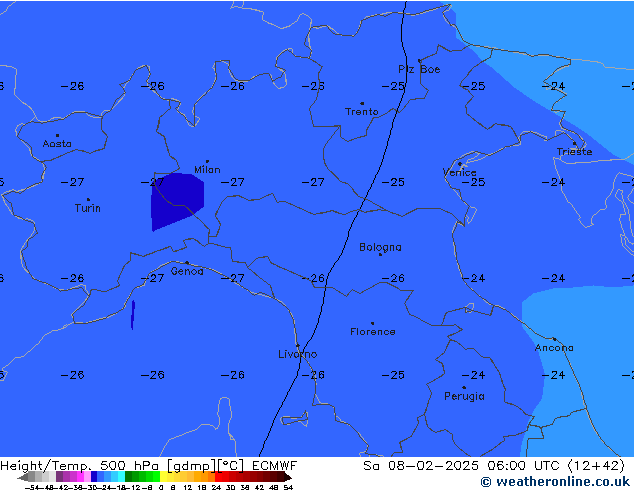
Task: Click the '(12+42)' forecast run text
Action: tap(596, 466)
